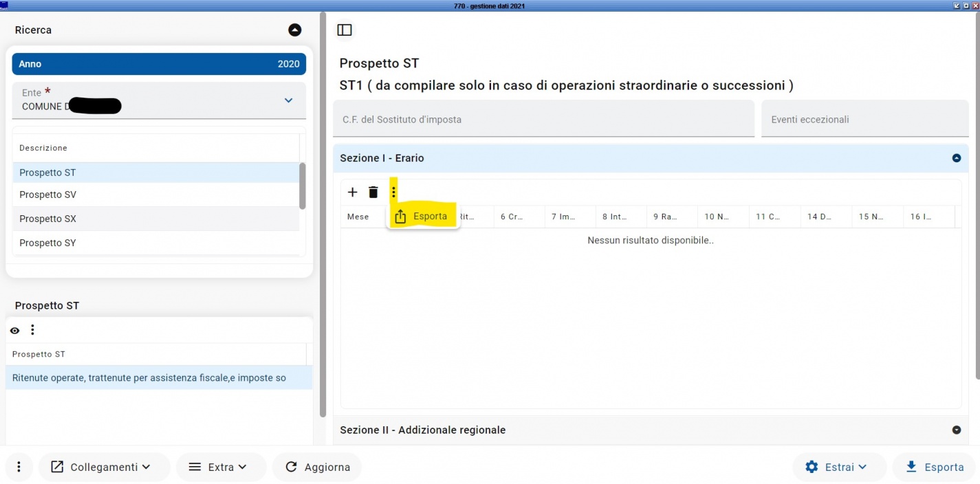This screenshot has width=980, height=484.
Task: Delete row with trash icon
Action: (373, 192)
